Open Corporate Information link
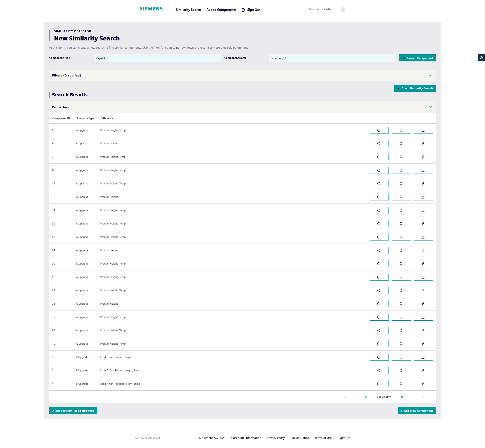 (x=246, y=438)
